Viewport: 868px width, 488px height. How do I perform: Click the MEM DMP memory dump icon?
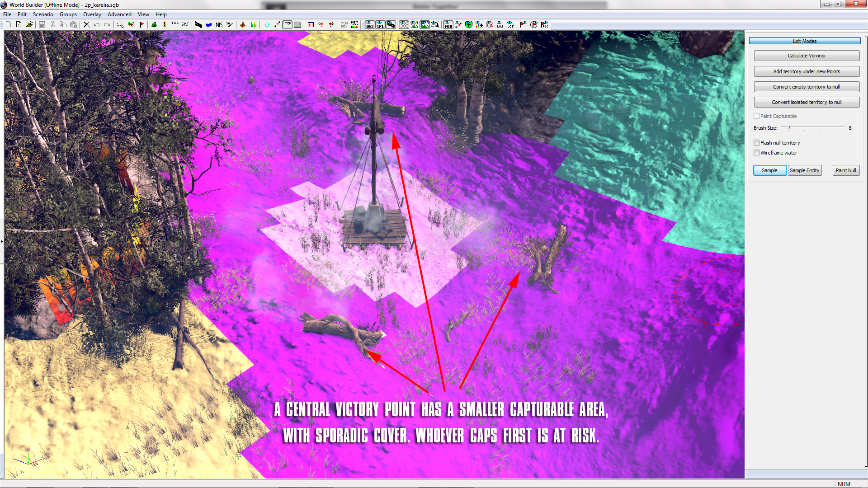pyautogui.click(x=344, y=25)
